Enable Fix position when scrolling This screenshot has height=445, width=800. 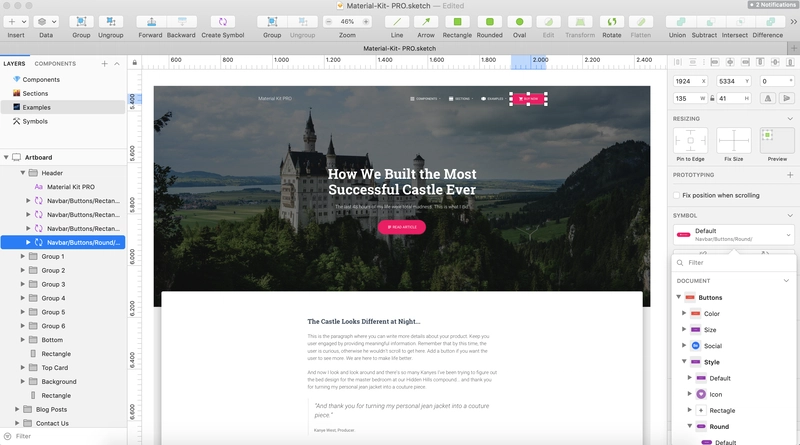point(677,195)
